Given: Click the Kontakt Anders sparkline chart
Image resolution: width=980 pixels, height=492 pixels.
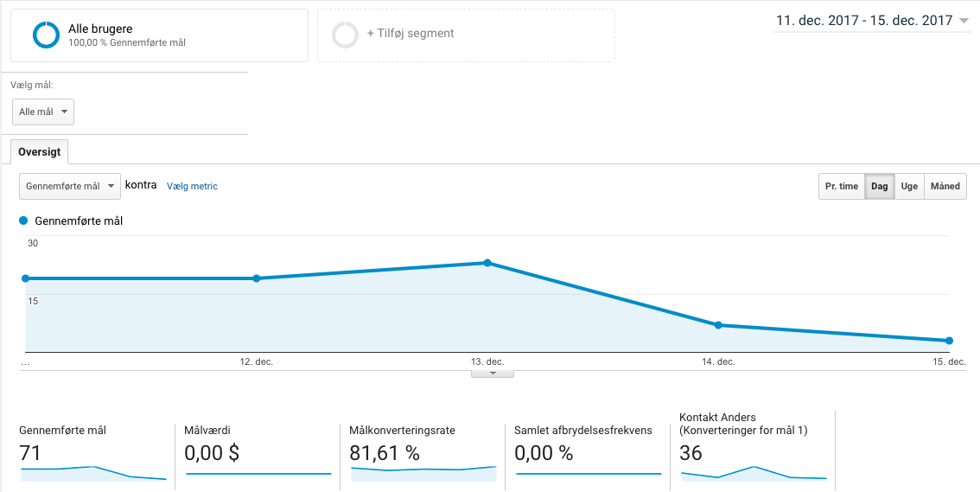Looking at the screenshot, I should coord(753,473).
